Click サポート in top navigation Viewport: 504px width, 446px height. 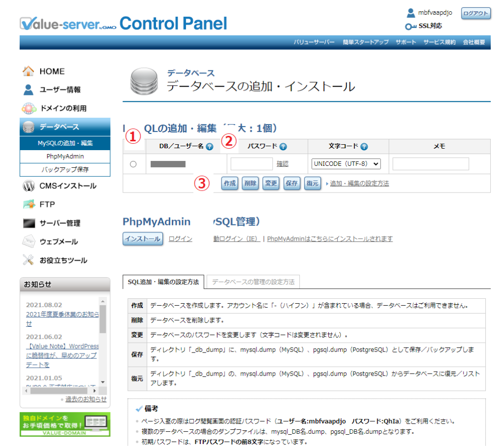click(x=406, y=42)
